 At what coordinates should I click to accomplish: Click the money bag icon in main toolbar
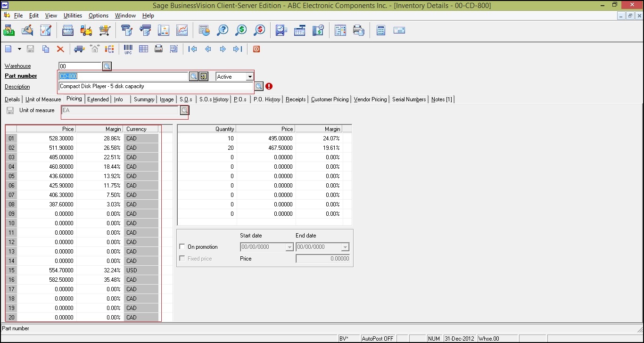pyautogui.click(x=9, y=31)
